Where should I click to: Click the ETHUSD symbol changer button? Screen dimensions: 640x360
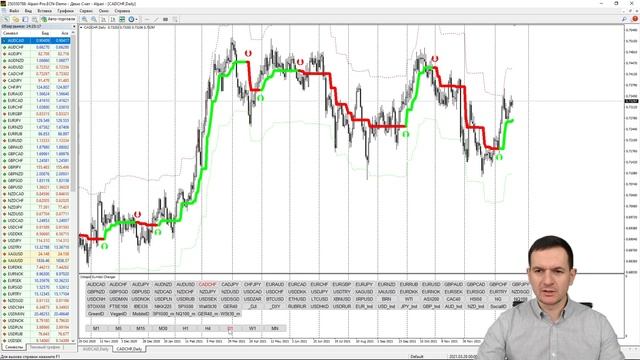tap(297, 299)
